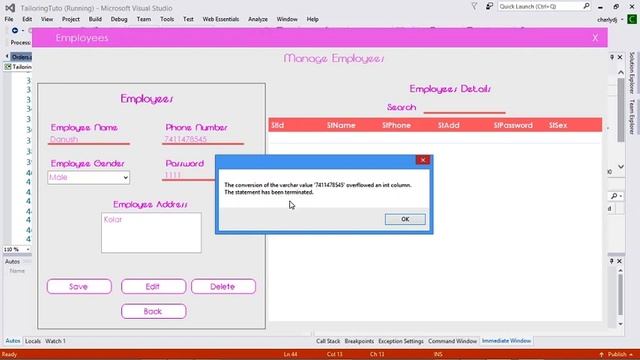The width and height of the screenshot is (640, 360).
Task: Click the notifications filter icon
Action: [474, 7]
